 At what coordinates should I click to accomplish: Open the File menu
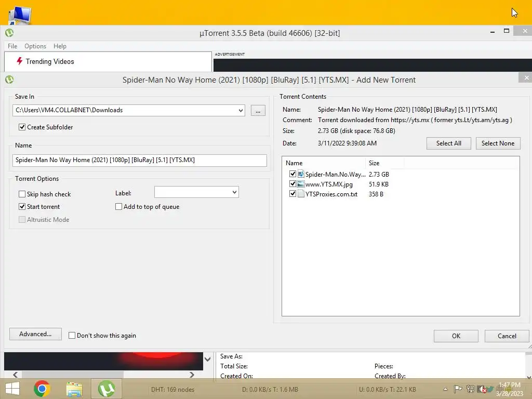tap(12, 46)
